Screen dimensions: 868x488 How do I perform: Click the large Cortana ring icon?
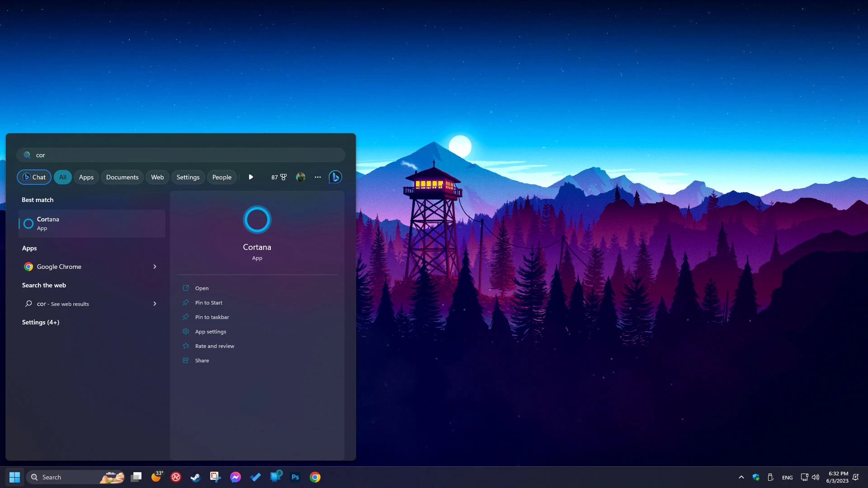pos(257,220)
